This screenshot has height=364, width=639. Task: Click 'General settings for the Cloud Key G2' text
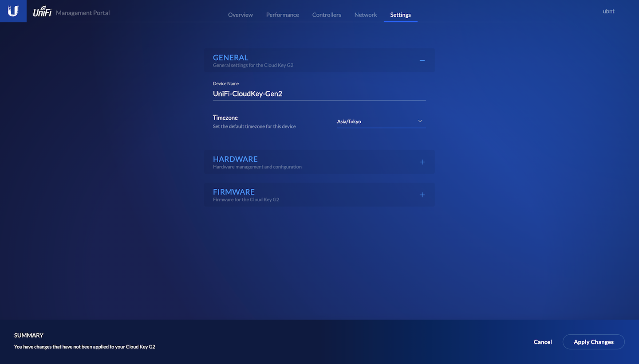click(x=253, y=65)
